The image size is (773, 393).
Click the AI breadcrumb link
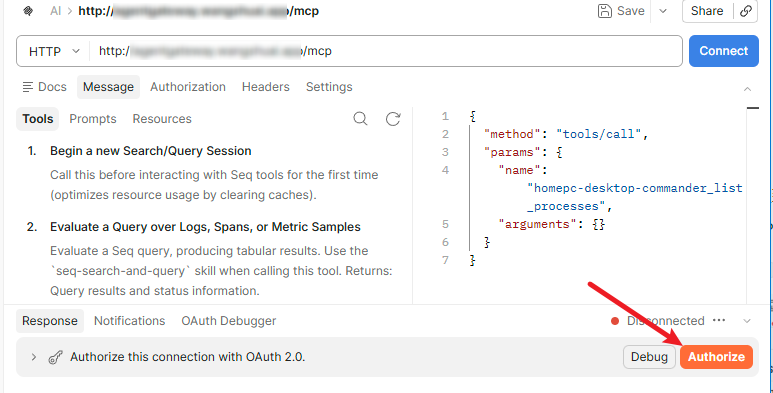tap(55, 11)
